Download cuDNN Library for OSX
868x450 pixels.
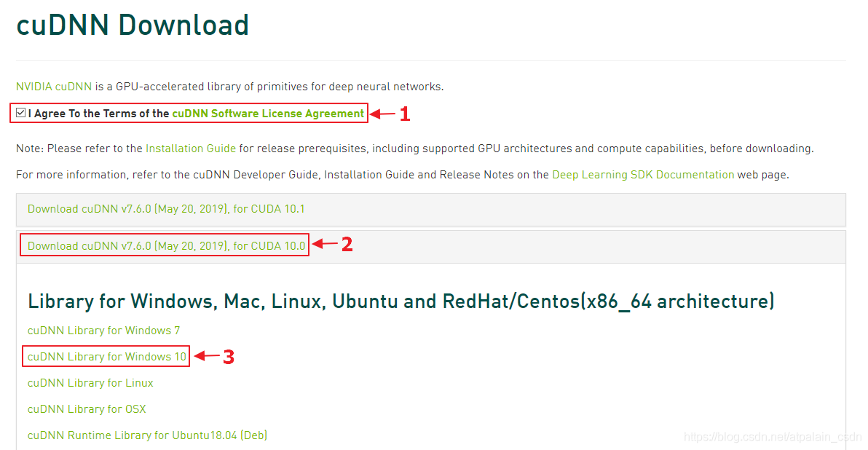(87, 409)
